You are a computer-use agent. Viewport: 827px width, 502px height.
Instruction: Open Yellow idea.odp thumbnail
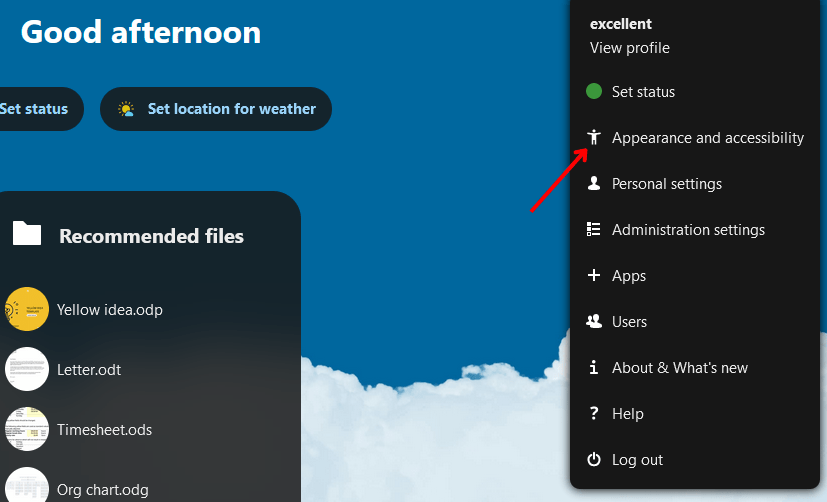(x=27, y=310)
